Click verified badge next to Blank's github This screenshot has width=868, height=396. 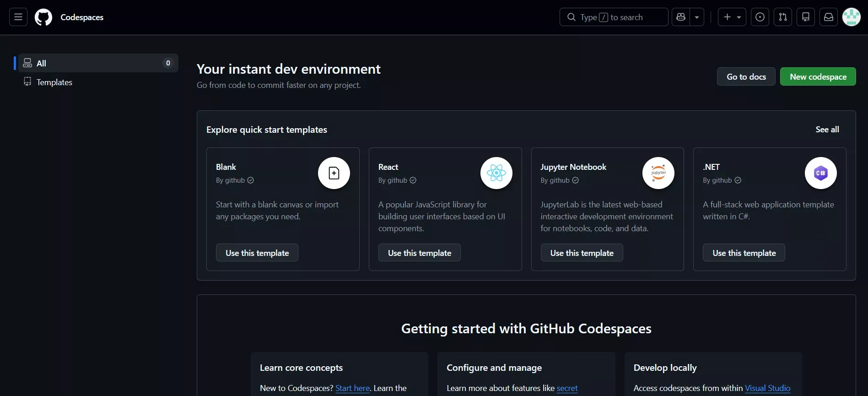251,180
